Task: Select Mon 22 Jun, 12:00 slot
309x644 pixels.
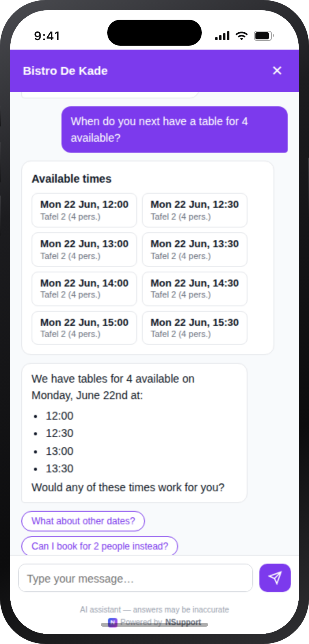Action: (84, 210)
